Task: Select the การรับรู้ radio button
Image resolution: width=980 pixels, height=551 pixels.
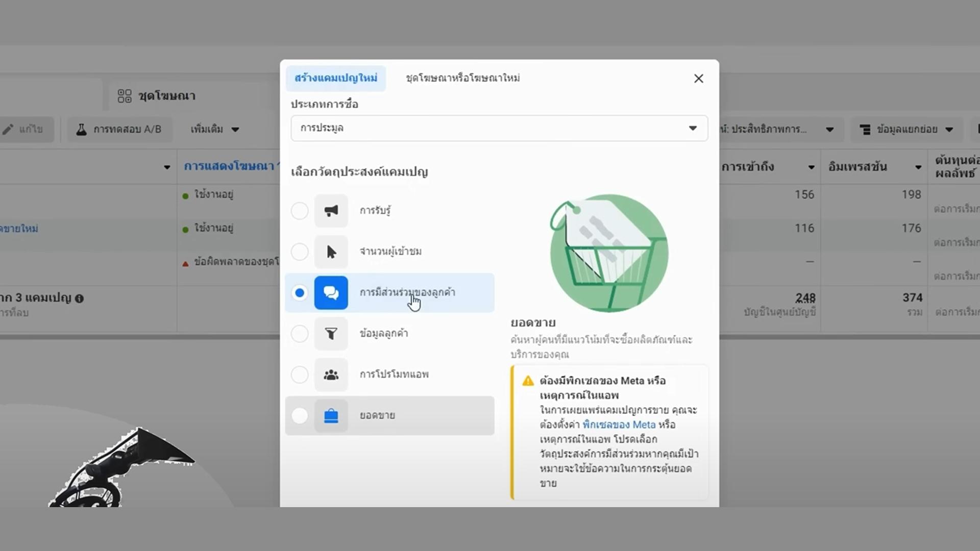Action: point(300,211)
